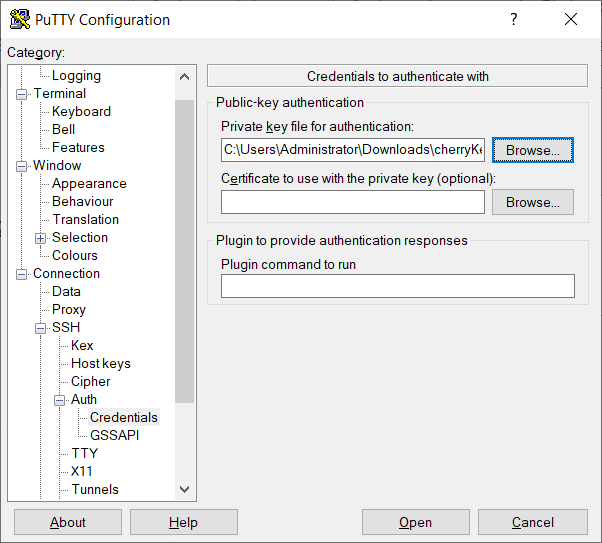Collapse the Connection tree node
Image resolution: width=602 pixels, height=543 pixels.
click(22, 274)
